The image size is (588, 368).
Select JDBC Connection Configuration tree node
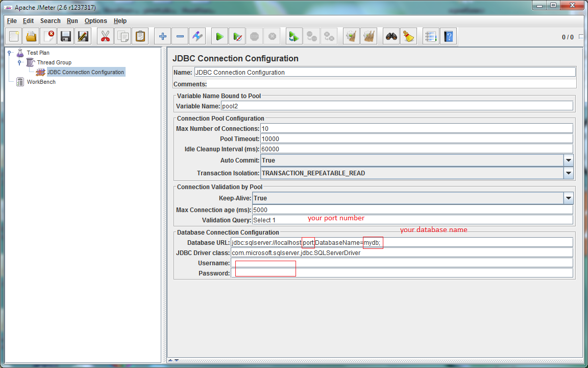pos(86,72)
